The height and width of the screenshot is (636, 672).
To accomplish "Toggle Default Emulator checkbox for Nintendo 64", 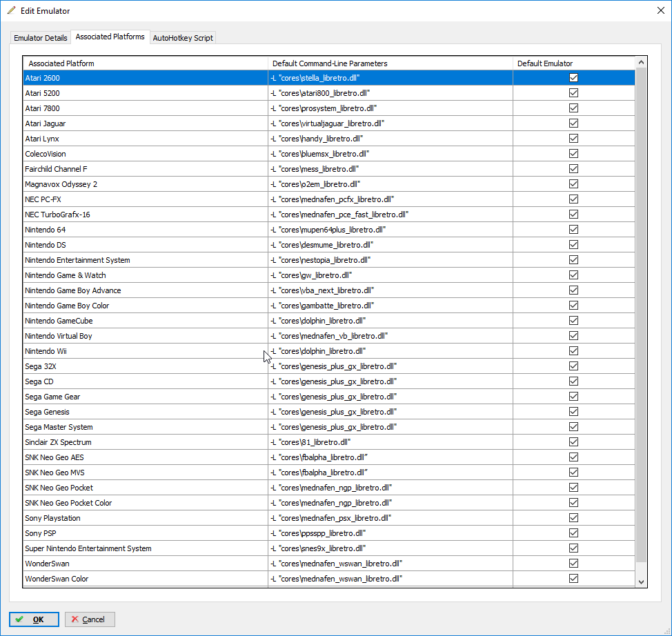I will coord(573,230).
